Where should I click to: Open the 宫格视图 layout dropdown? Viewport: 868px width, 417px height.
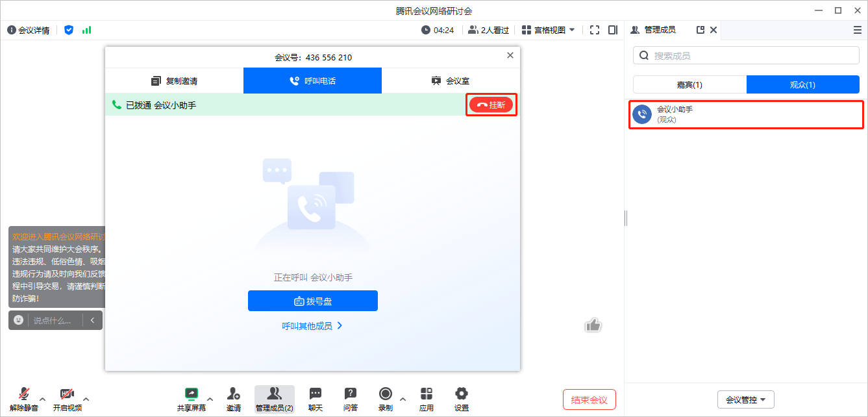(x=549, y=30)
